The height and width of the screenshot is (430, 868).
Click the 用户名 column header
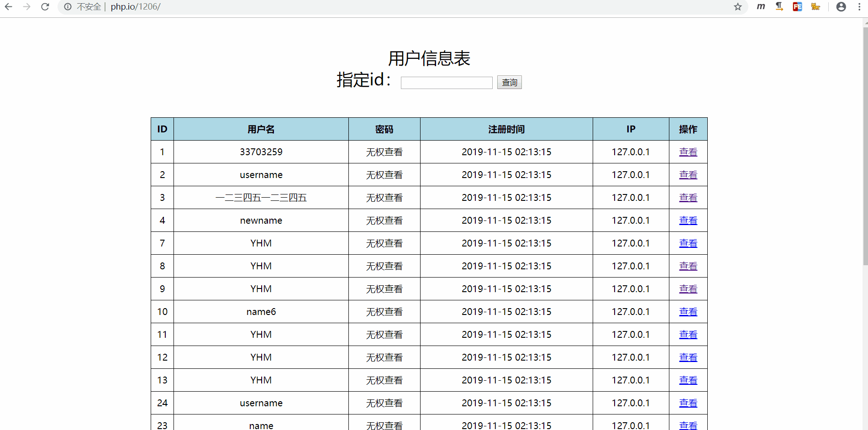click(261, 129)
